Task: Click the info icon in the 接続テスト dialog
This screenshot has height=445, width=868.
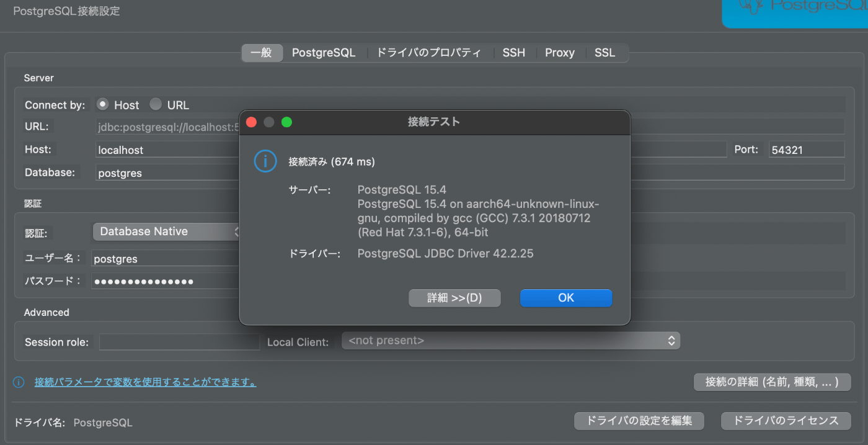Action: pos(265,161)
